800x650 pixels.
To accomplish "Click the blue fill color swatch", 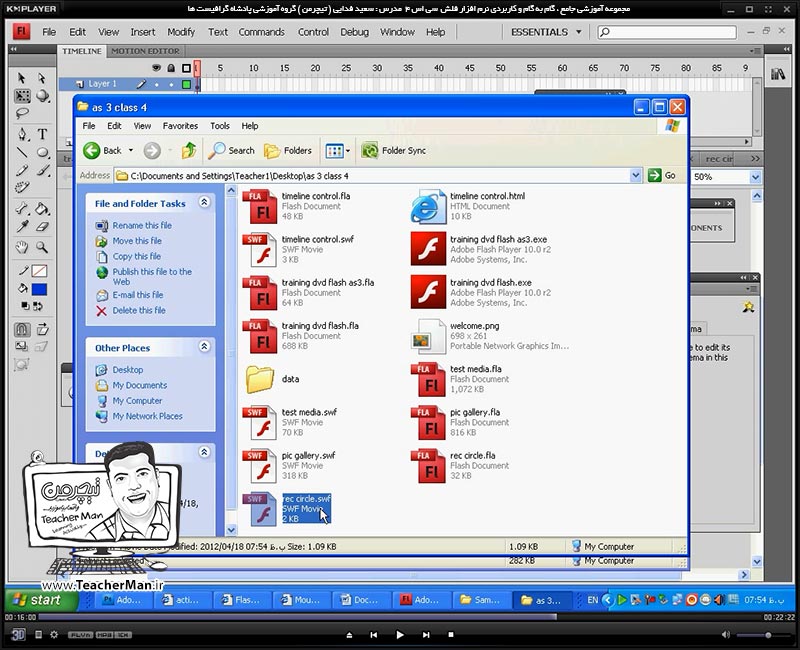I will pos(39,289).
